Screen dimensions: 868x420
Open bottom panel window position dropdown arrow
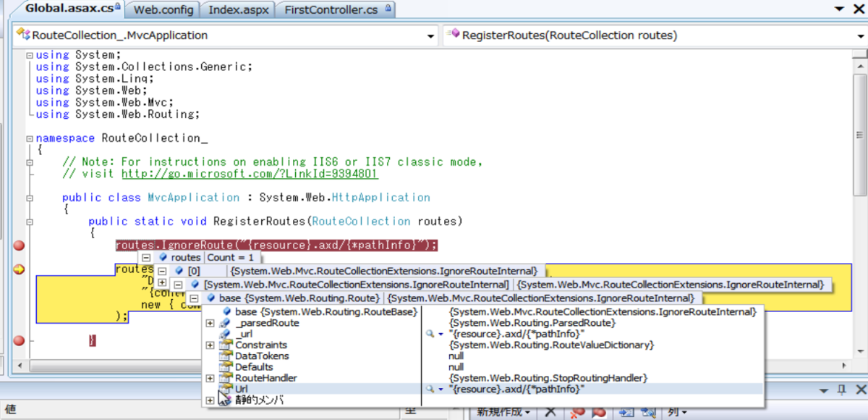click(825, 390)
